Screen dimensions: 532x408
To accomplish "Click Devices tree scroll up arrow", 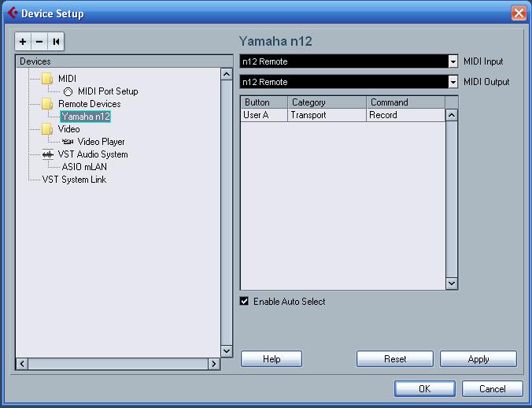I will coord(227,74).
